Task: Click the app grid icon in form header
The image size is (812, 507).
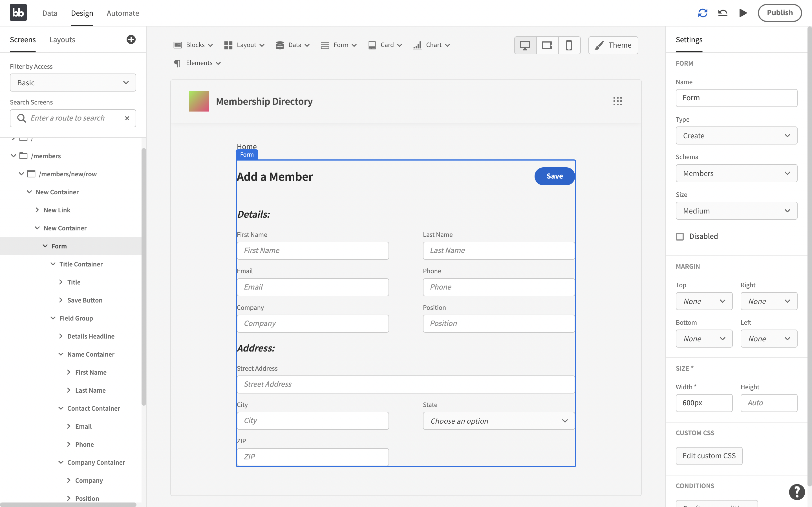Action: (618, 101)
